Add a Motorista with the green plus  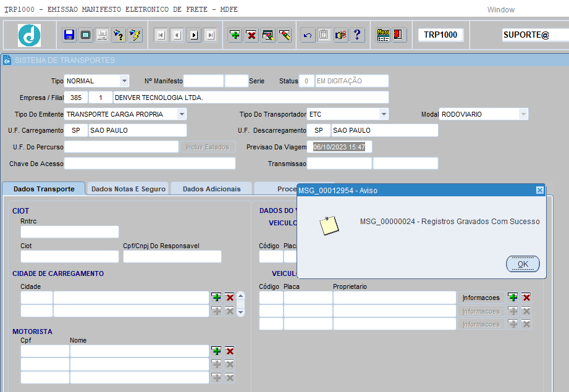pyautogui.click(x=216, y=351)
